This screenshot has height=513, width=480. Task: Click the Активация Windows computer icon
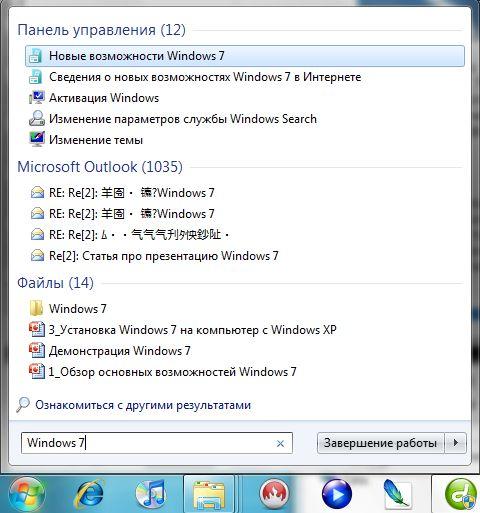coord(37,98)
